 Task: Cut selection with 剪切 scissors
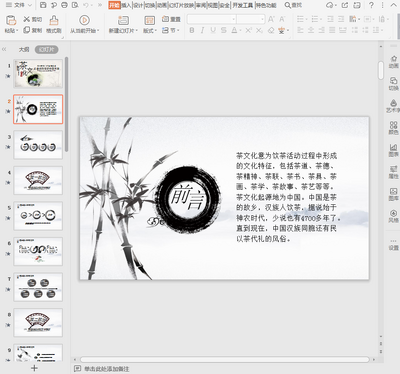click(x=32, y=20)
